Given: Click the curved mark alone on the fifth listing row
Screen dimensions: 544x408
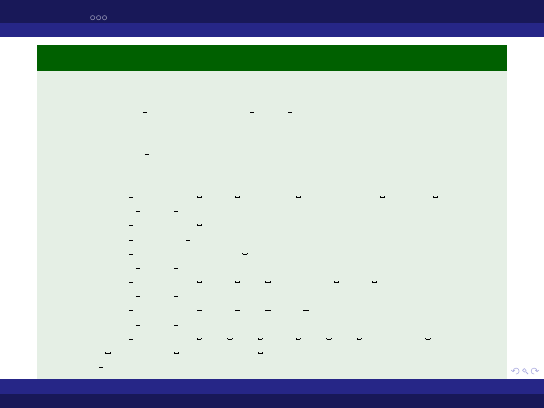Looking at the screenshot, I should [245, 254].
